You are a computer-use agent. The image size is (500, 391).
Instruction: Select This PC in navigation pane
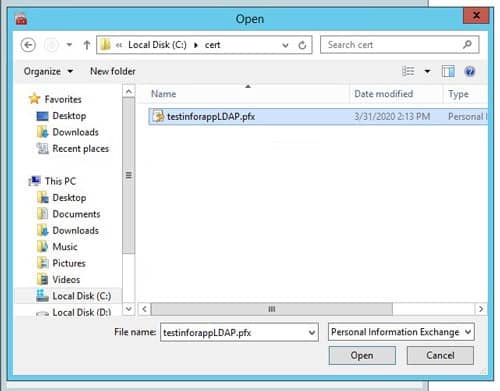60,181
